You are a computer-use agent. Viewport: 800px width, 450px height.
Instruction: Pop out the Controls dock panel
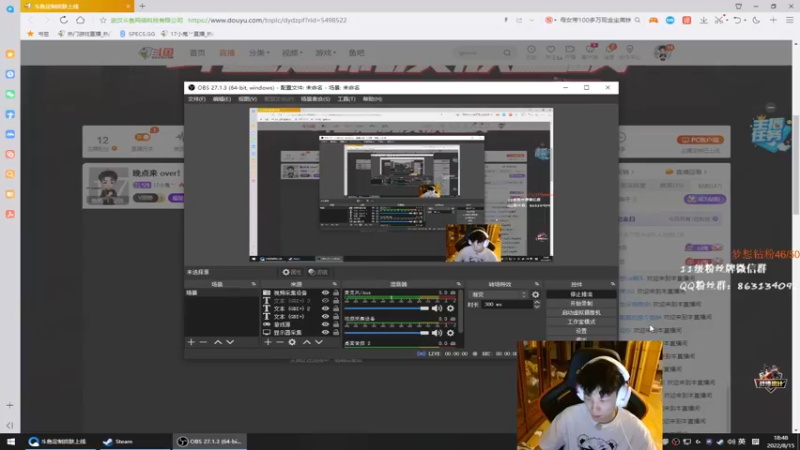click(x=613, y=284)
